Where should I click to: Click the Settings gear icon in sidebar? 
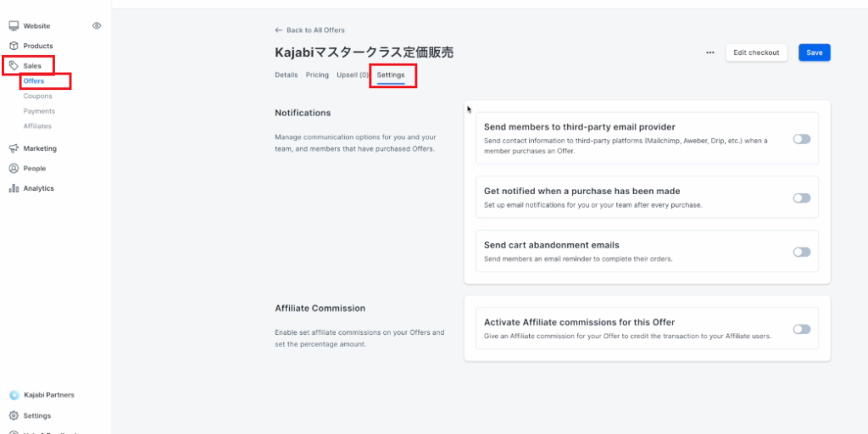(14, 415)
